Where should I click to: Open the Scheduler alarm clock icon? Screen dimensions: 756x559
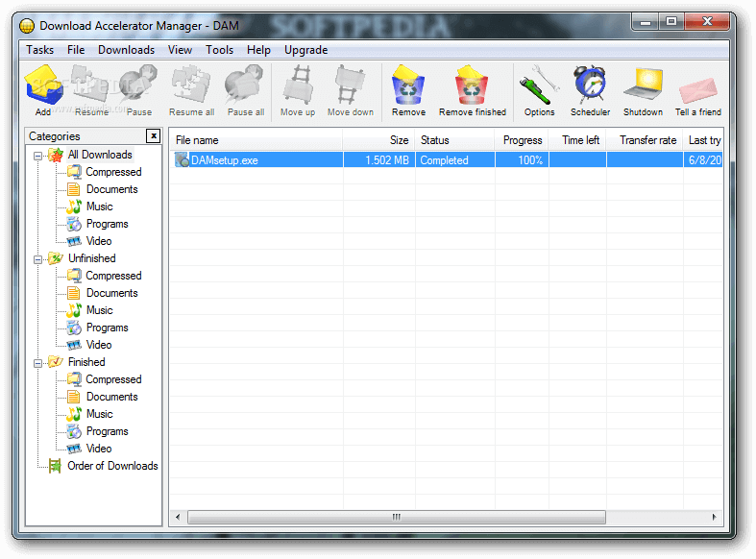590,85
